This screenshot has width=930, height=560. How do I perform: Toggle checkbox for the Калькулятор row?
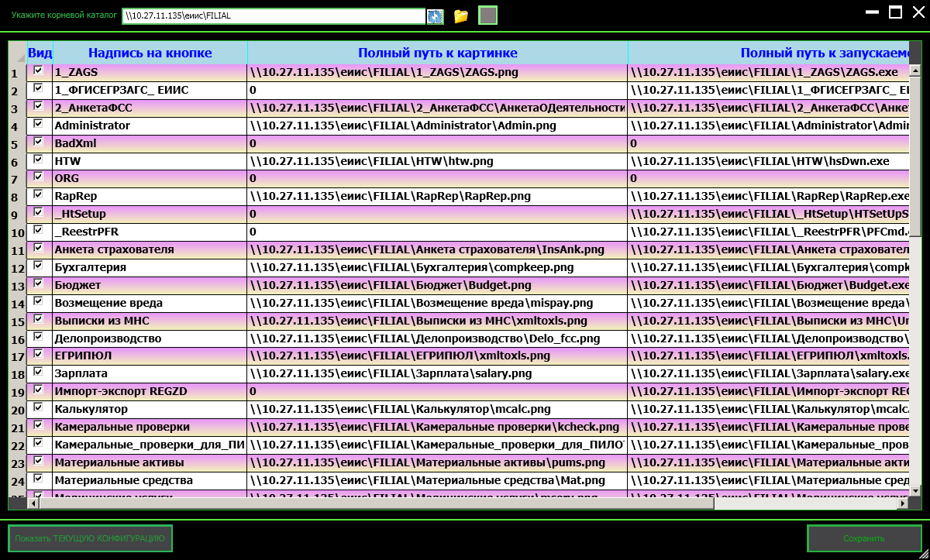pos(39,407)
